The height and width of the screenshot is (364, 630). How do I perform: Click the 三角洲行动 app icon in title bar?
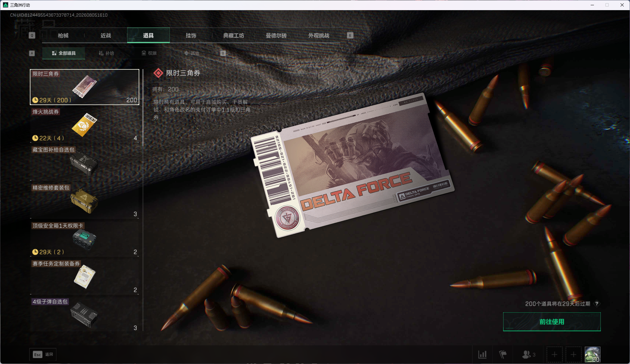(x=5, y=5)
